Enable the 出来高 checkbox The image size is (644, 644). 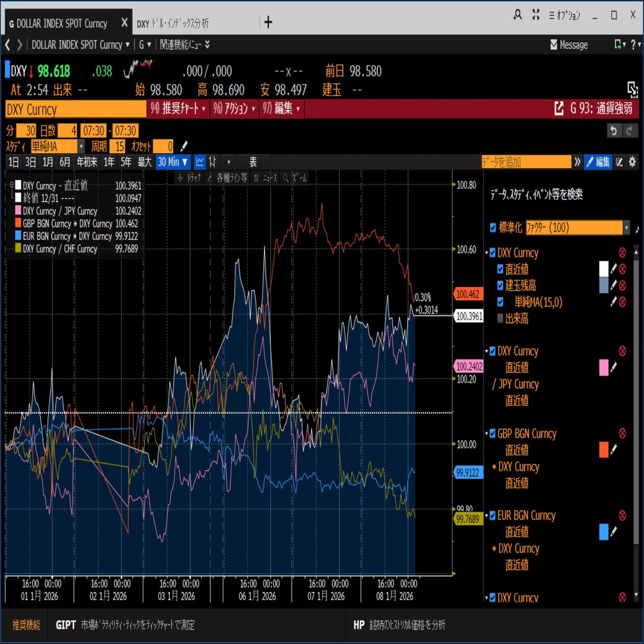click(500, 318)
